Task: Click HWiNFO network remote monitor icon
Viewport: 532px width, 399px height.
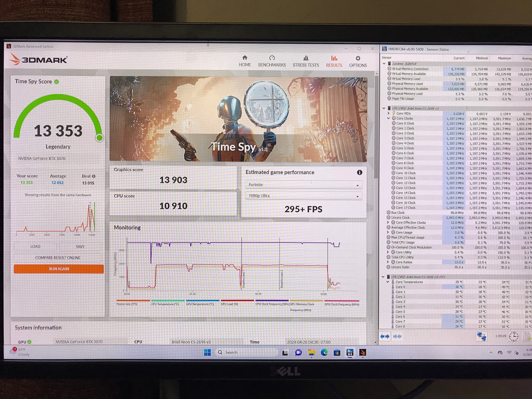Action: tap(481, 336)
